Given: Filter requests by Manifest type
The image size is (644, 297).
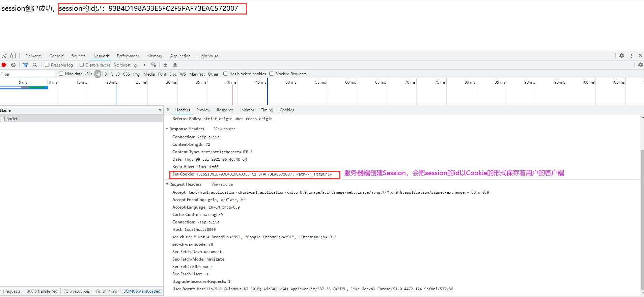Looking at the screenshot, I should [x=197, y=74].
